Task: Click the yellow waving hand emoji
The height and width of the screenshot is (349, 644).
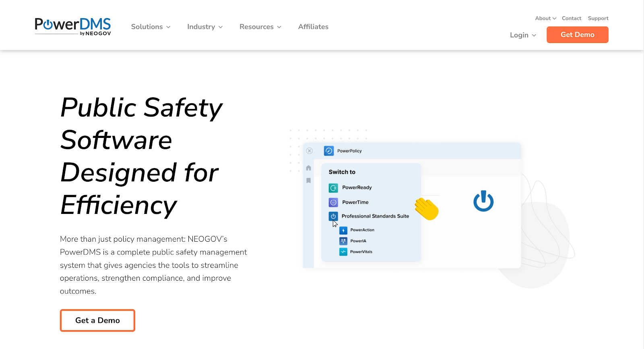Action: point(427,209)
